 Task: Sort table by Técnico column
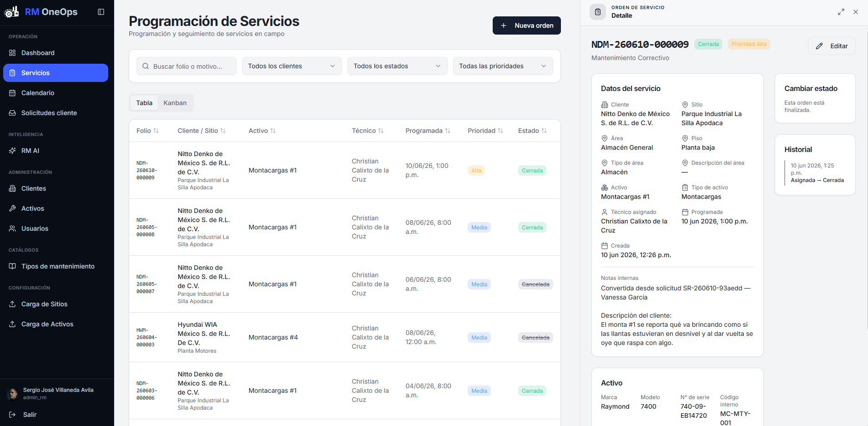point(368,131)
